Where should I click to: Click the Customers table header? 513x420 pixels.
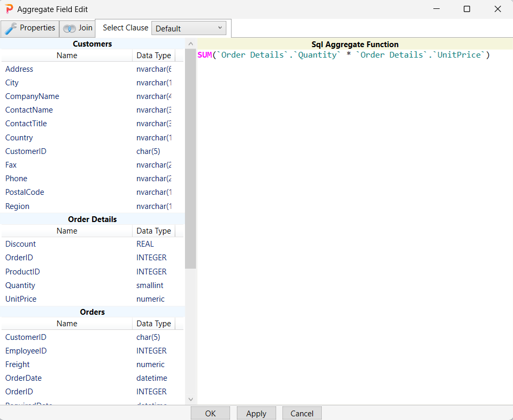[x=92, y=44]
